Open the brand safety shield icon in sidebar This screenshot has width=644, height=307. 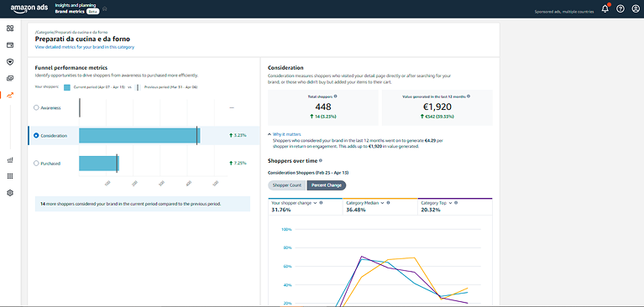[x=10, y=62]
